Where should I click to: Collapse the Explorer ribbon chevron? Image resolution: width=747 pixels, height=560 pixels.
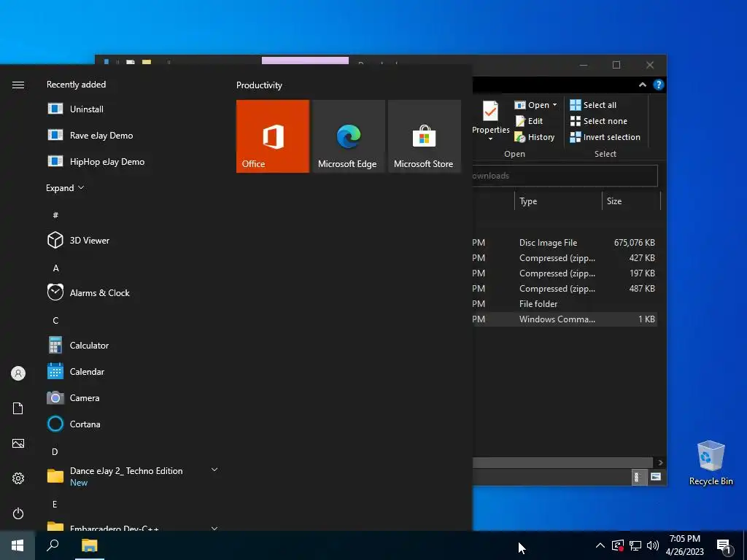(x=642, y=85)
